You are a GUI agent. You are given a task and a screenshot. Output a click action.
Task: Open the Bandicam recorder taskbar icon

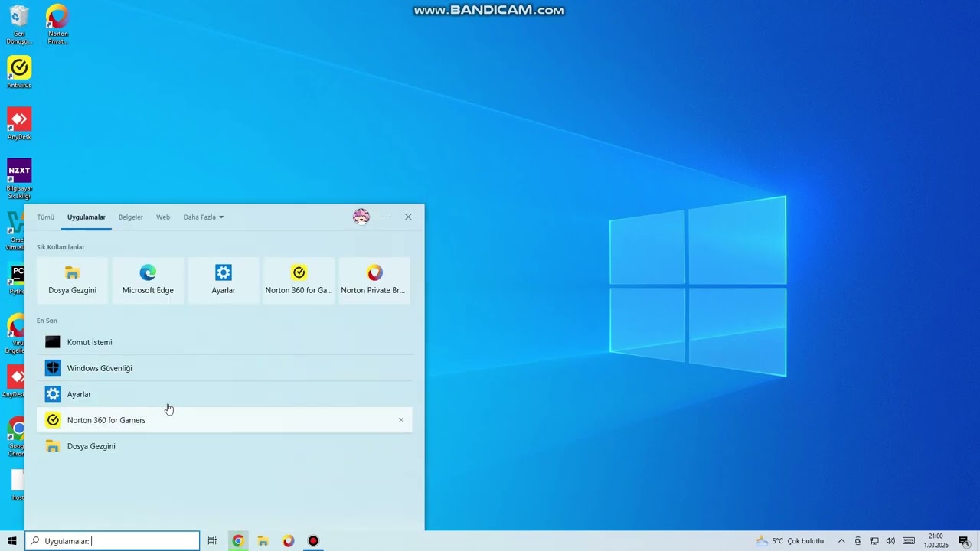tap(313, 541)
